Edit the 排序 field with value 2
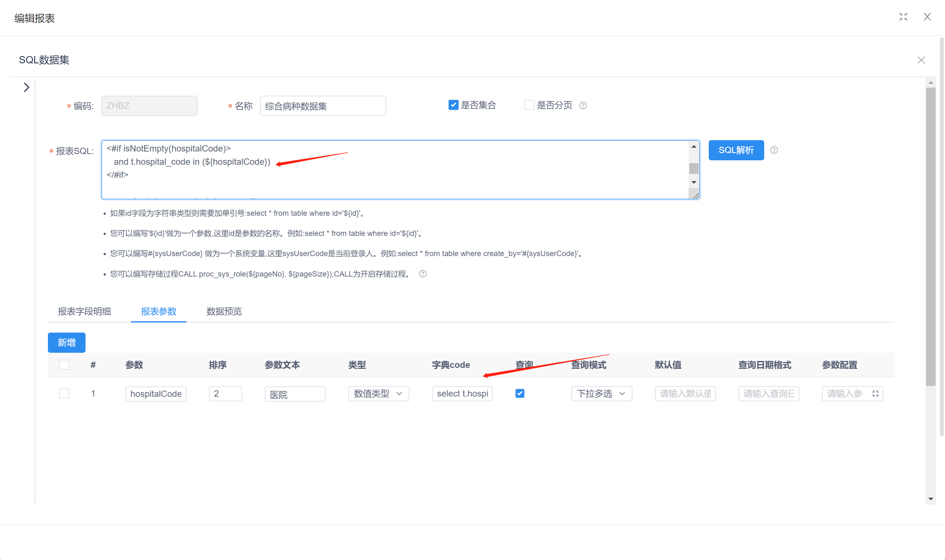 (x=225, y=394)
